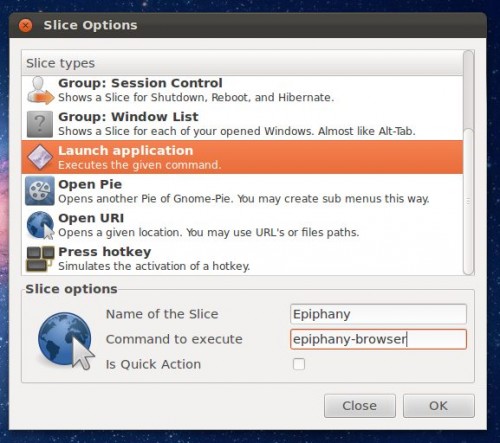Click the large globe slice icon button
Viewport: 500px width, 443px height.
click(66, 340)
